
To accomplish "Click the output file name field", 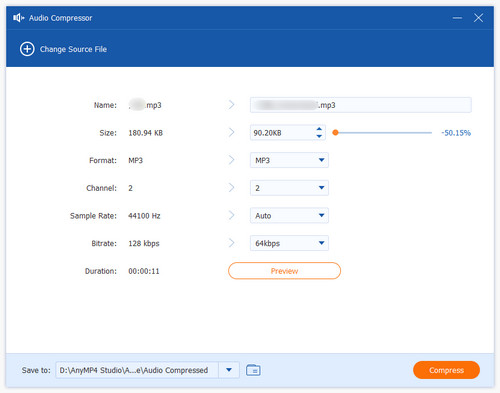I will click(361, 105).
